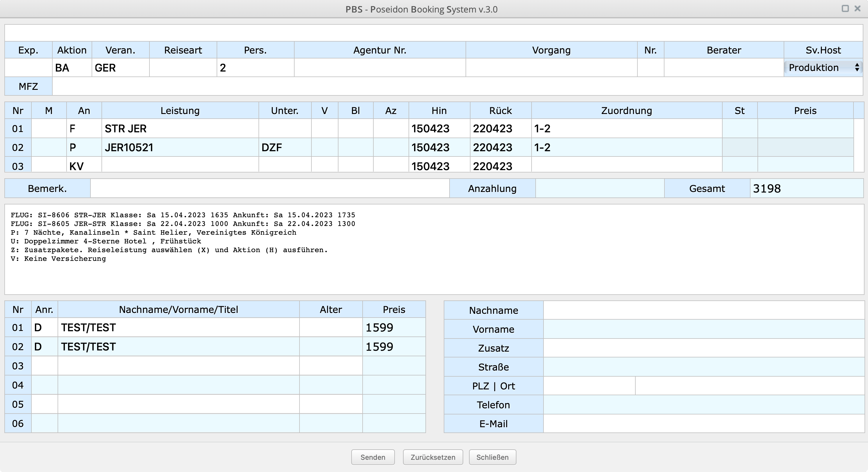This screenshot has width=868, height=472.
Task: Click the KV entry in row 03
Action: tap(84, 166)
